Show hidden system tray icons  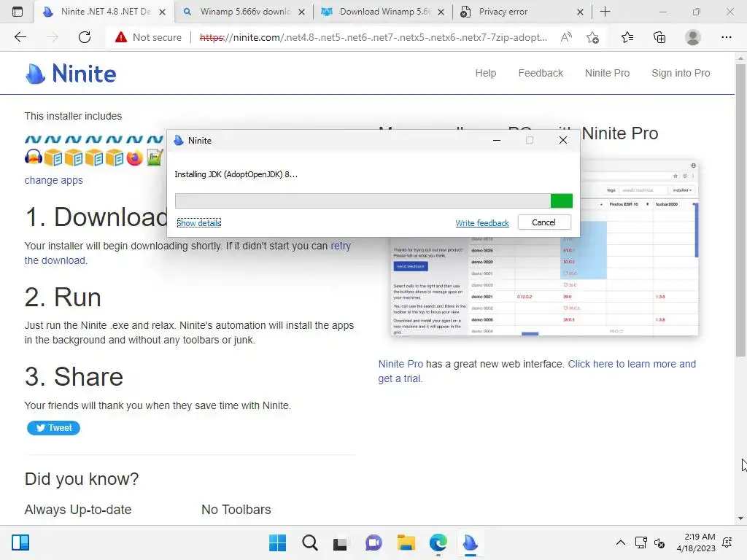(x=620, y=542)
